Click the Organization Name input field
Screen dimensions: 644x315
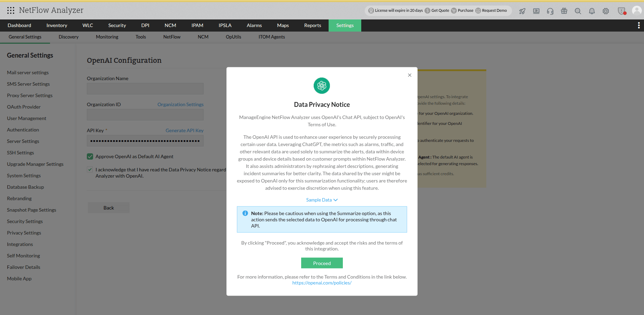pos(145,89)
